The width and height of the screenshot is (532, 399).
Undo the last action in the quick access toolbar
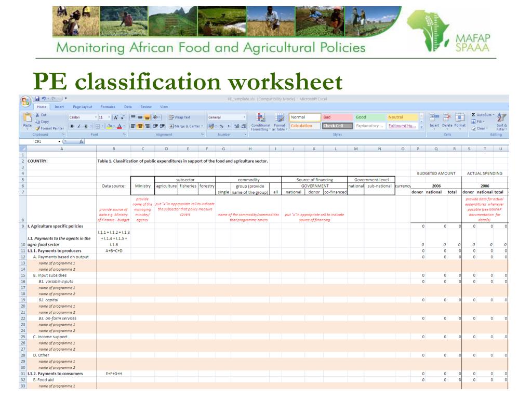click(x=44, y=99)
